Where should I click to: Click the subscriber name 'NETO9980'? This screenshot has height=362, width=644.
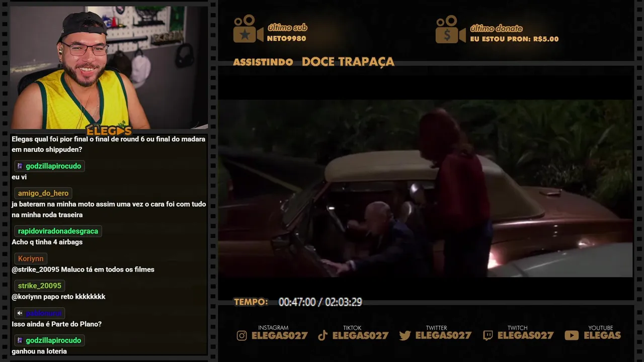286,39
